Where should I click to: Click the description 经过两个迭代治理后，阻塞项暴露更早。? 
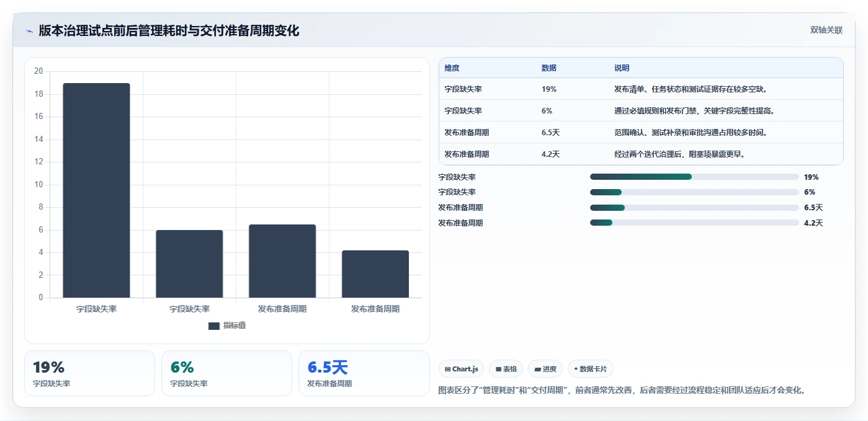(x=680, y=154)
